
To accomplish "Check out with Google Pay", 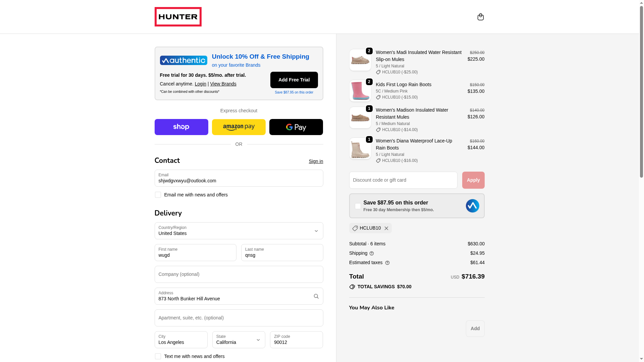I will [296, 127].
